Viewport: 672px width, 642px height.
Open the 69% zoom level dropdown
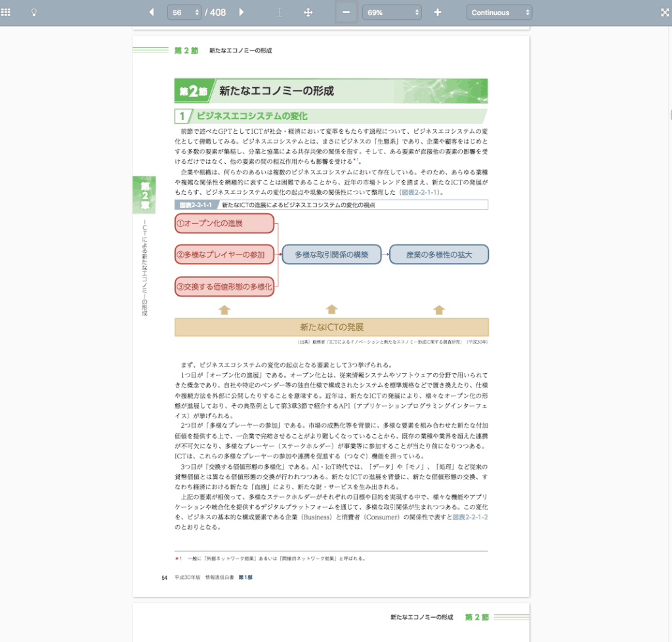pyautogui.click(x=392, y=12)
